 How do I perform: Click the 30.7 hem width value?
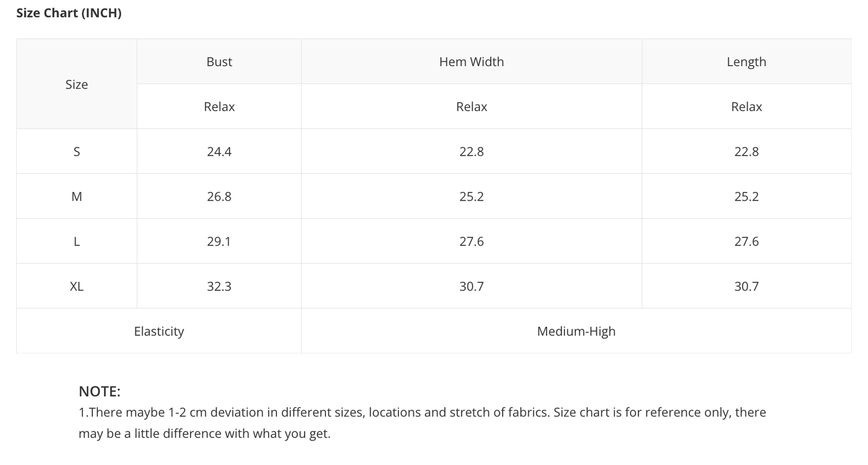coord(472,286)
